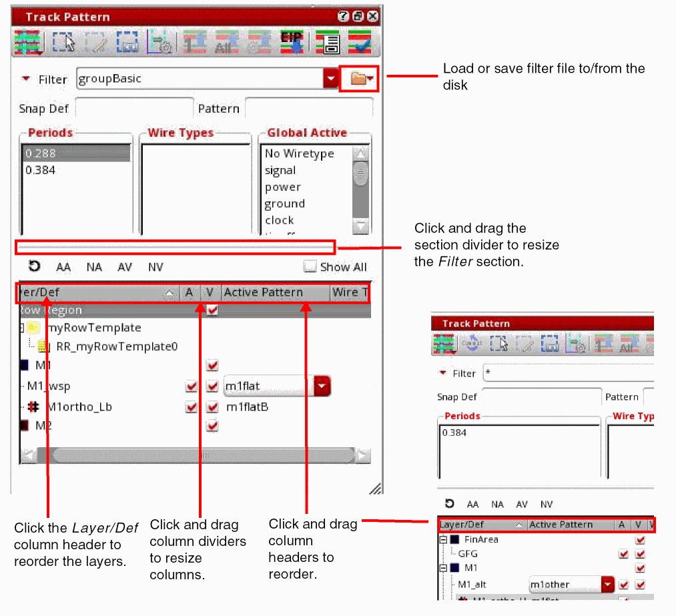Screen dimensions: 676x616
Task: Collapse the FinArea tree node in second window
Action: click(442, 539)
